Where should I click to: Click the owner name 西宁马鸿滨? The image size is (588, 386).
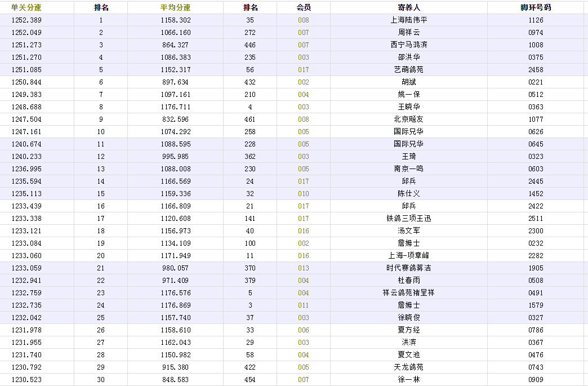[409, 45]
